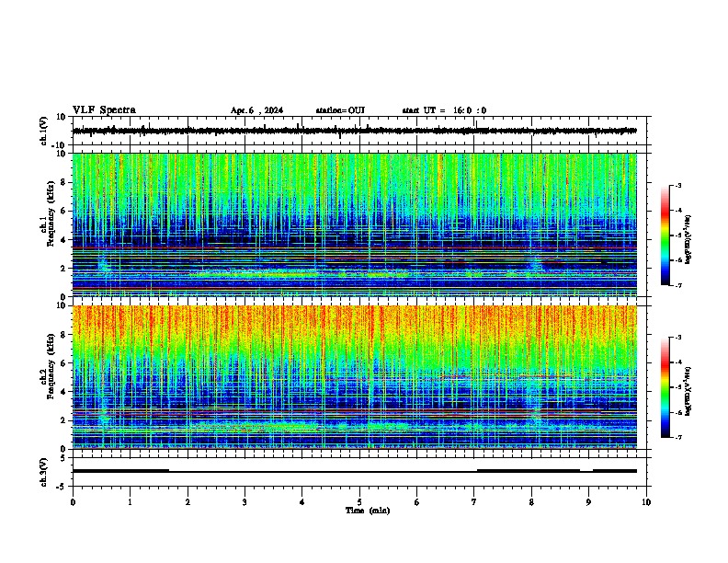
Task: Click time axis tick label '7'
Action: pyautogui.click(x=474, y=502)
